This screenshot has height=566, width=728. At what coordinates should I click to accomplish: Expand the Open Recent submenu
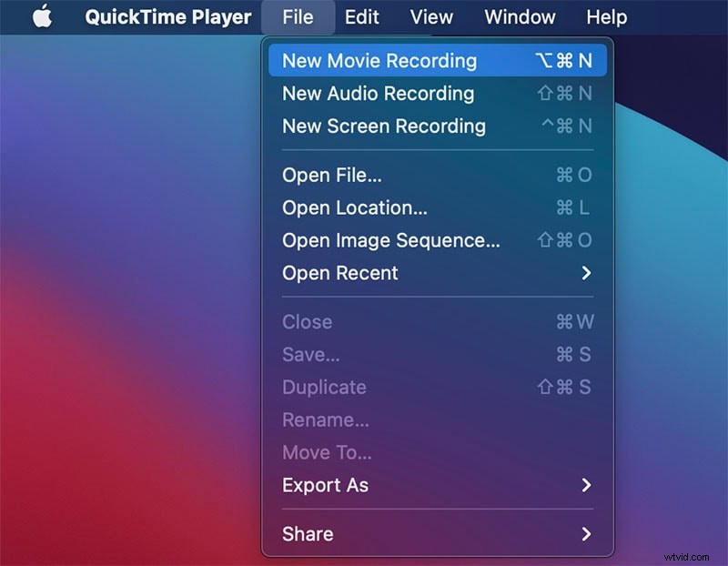339,273
